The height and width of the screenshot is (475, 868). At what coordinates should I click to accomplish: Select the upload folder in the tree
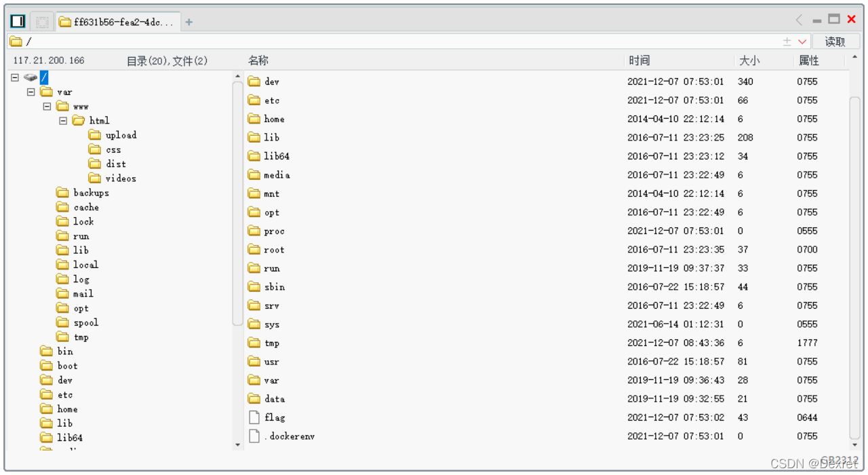point(113,135)
